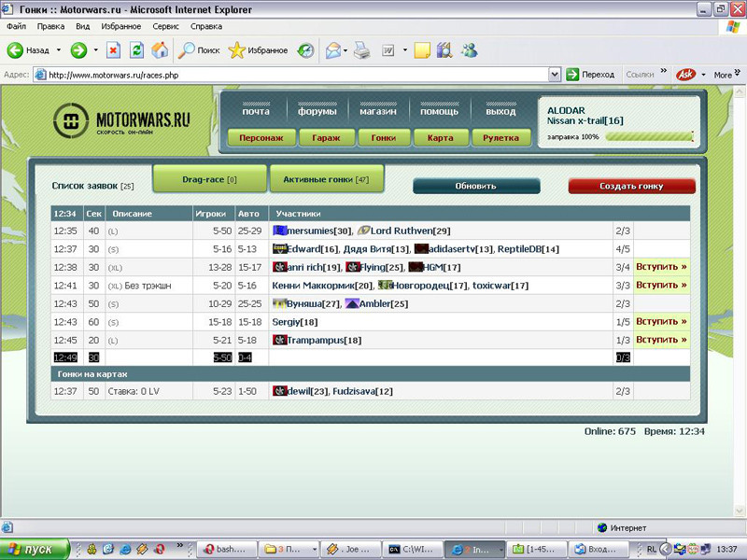This screenshot has width=747, height=560.
Task: Click the Обновить button
Action: click(476, 186)
